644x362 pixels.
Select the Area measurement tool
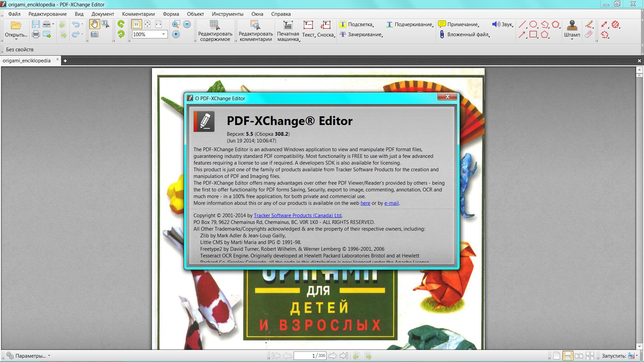click(615, 24)
